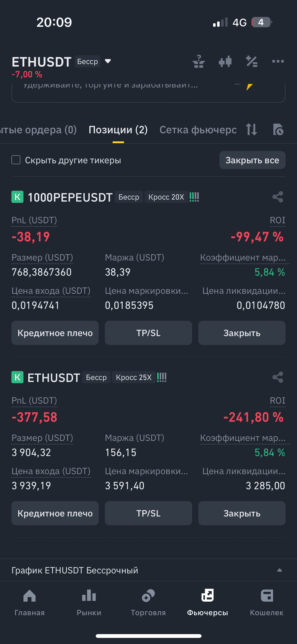Share the ETHUSDT position

pyautogui.click(x=278, y=377)
